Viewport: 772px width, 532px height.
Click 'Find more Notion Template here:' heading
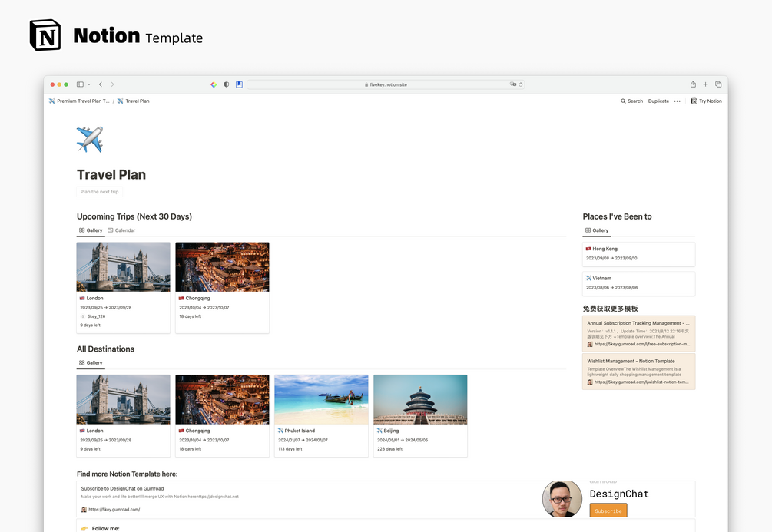pyautogui.click(x=127, y=474)
